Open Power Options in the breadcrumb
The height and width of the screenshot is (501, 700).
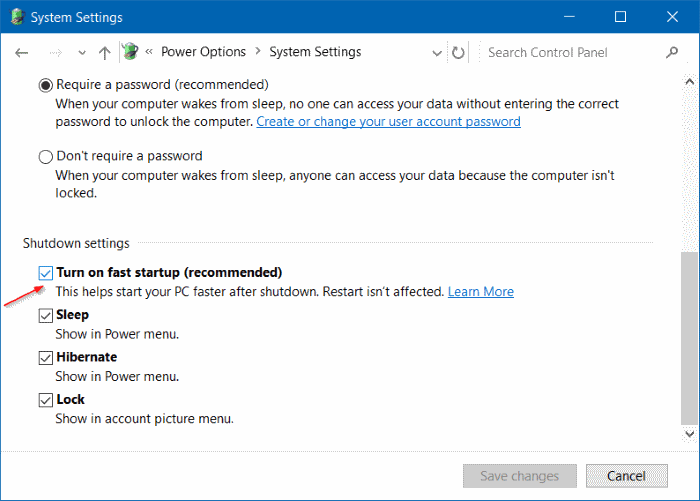point(201,52)
